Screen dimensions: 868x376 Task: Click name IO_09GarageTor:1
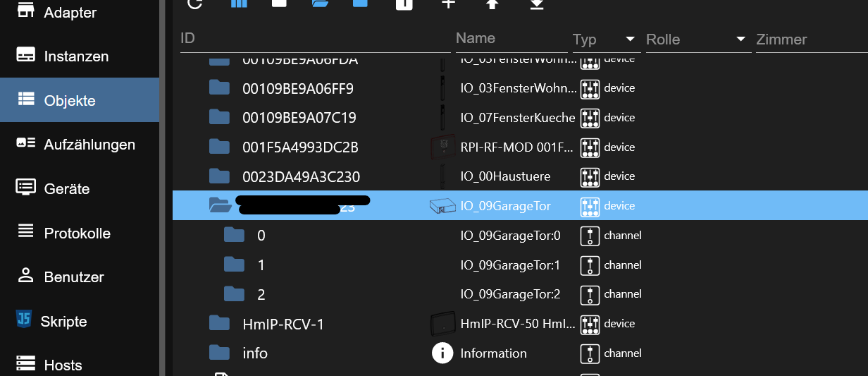[510, 265]
